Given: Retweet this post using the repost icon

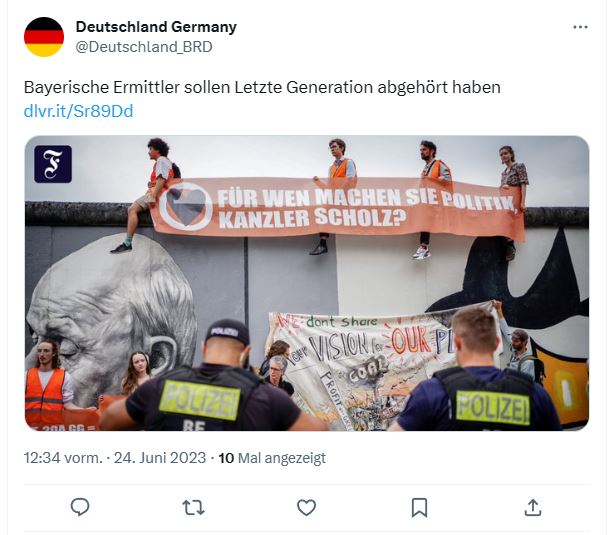Looking at the screenshot, I should coord(193,508).
